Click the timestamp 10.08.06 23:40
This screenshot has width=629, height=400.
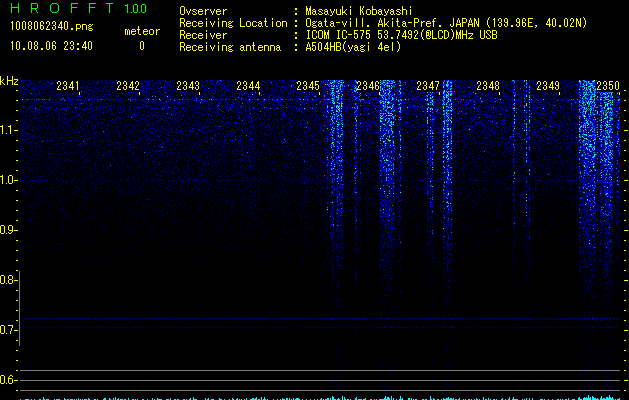point(51,46)
